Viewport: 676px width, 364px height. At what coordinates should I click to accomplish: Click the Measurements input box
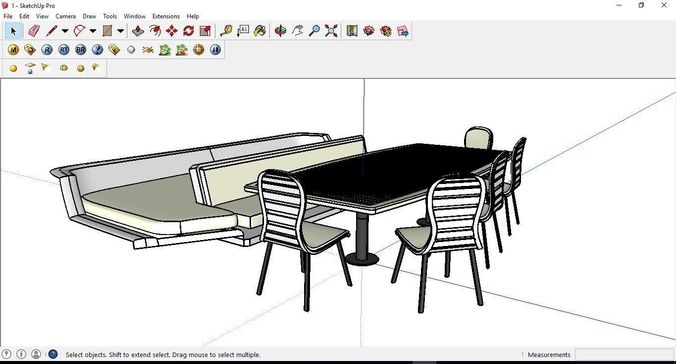pos(624,355)
